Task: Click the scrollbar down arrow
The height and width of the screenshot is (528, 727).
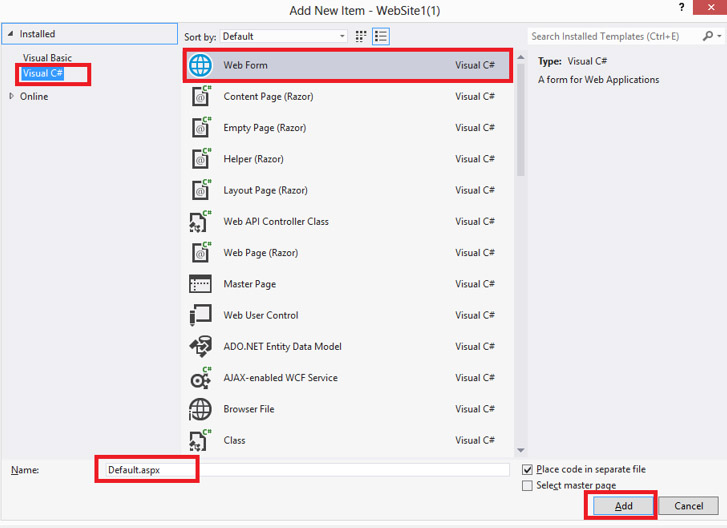Action: coord(521,450)
